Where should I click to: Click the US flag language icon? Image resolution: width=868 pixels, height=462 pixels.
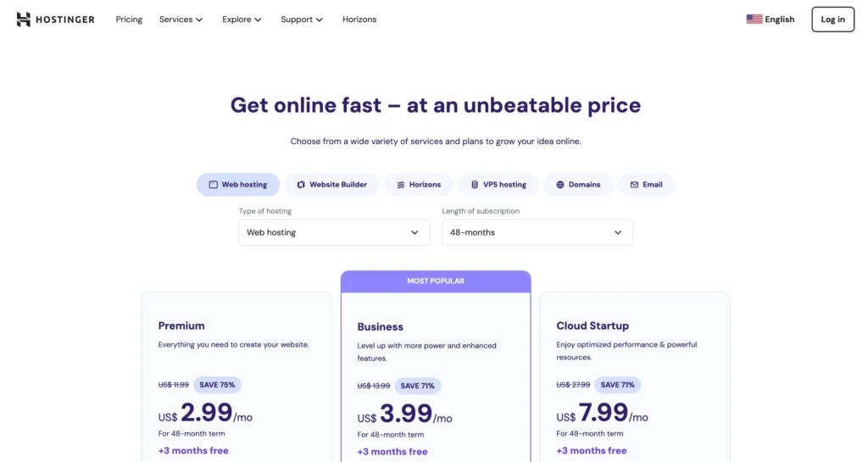pos(754,19)
